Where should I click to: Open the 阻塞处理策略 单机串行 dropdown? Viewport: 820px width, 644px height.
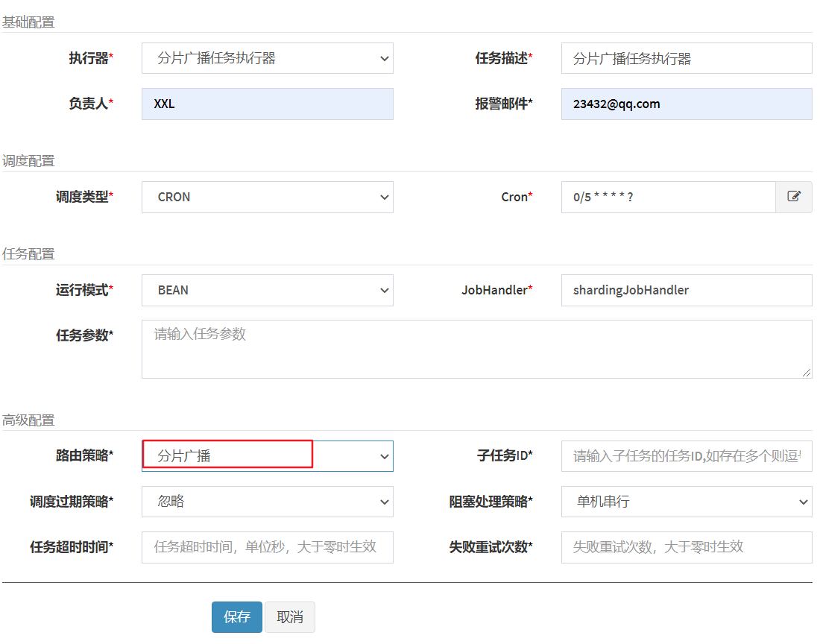click(x=687, y=502)
